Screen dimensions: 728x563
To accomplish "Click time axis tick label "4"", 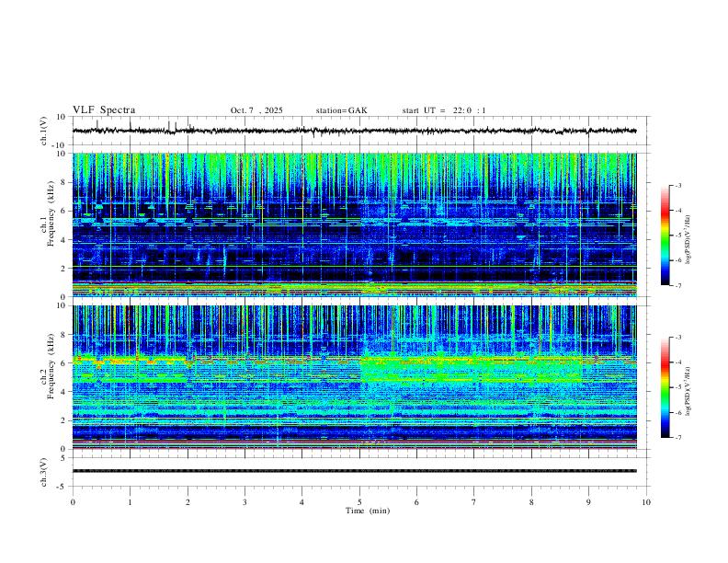I will [x=302, y=502].
